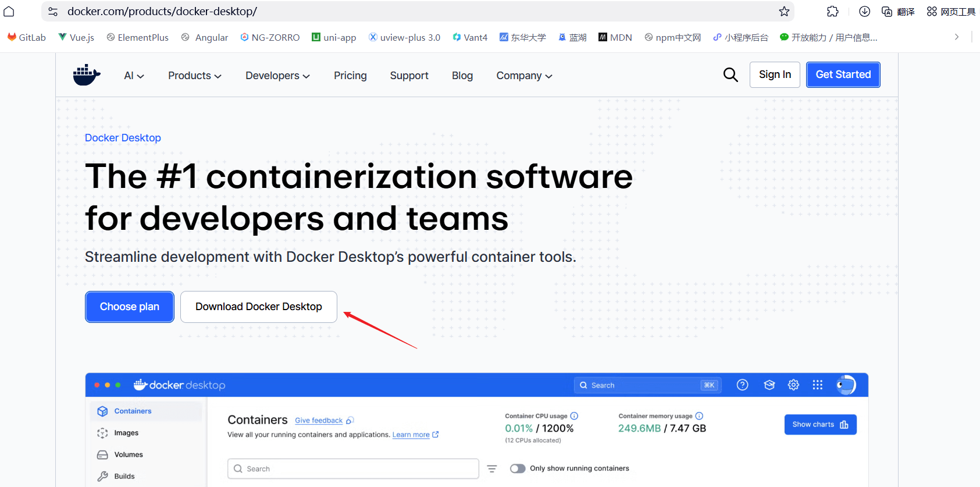Screen dimensions: 980x487
Task: Open the NG-ZORRO bookmark
Action: 270,37
